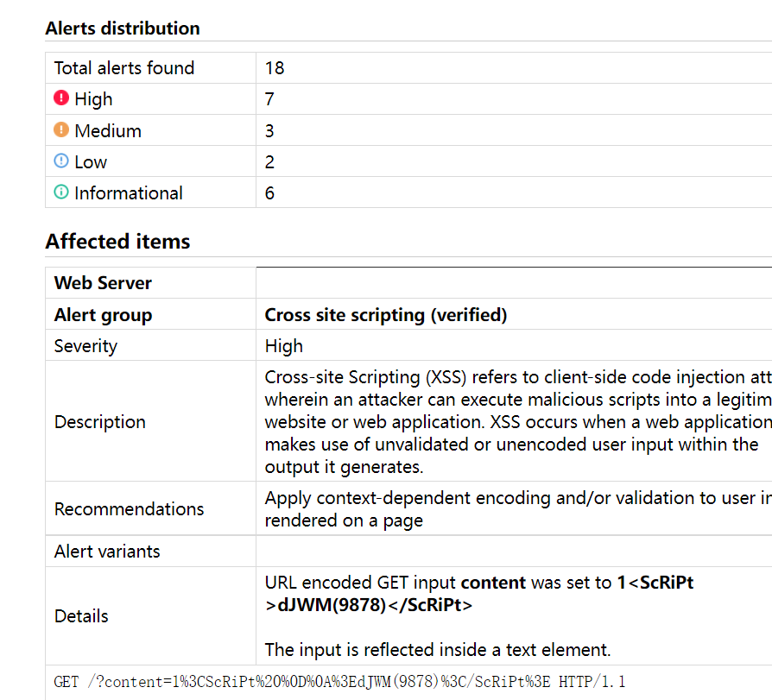772x700 pixels.
Task: Click the XSS description paragraph
Action: point(518,421)
